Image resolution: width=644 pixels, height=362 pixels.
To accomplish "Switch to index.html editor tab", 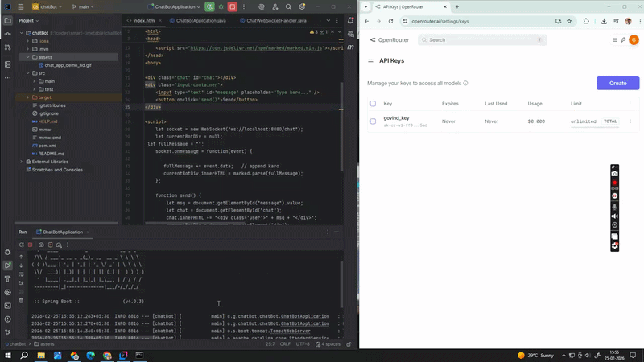I will (143, 21).
